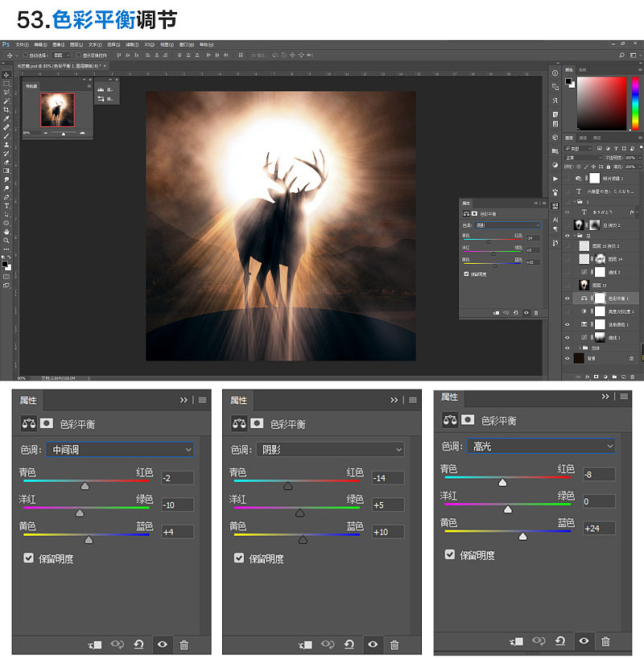The image size is (644, 659).
Task: Click the -14 cyan-red value field
Action: coord(388,478)
